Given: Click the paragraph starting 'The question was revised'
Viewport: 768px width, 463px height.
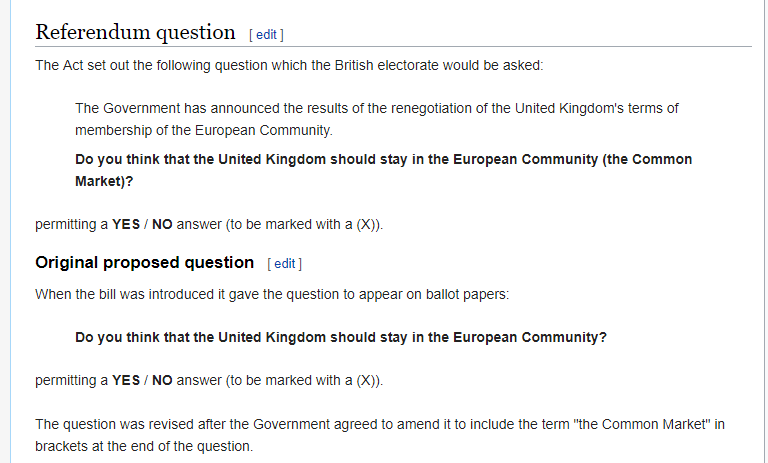Looking at the screenshot, I should (x=380, y=435).
